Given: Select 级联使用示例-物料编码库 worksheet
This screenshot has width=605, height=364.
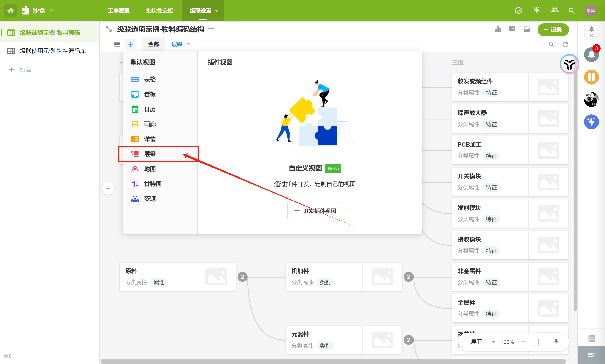Looking at the screenshot, I should click(53, 51).
